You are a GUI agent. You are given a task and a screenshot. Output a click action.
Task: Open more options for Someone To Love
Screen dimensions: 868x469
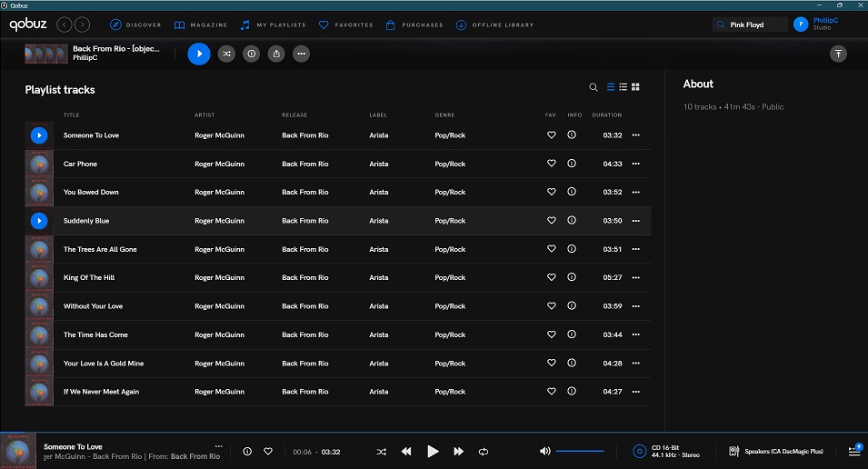[x=636, y=135]
